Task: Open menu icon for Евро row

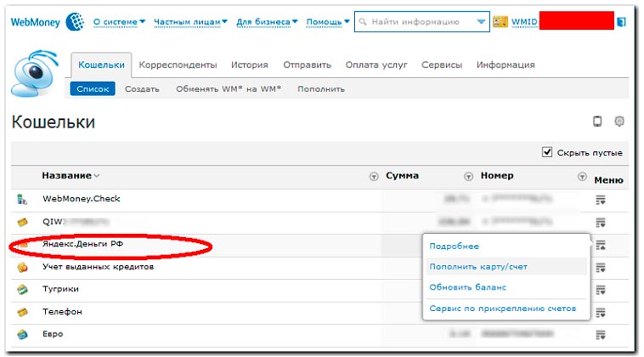Action: [601, 335]
